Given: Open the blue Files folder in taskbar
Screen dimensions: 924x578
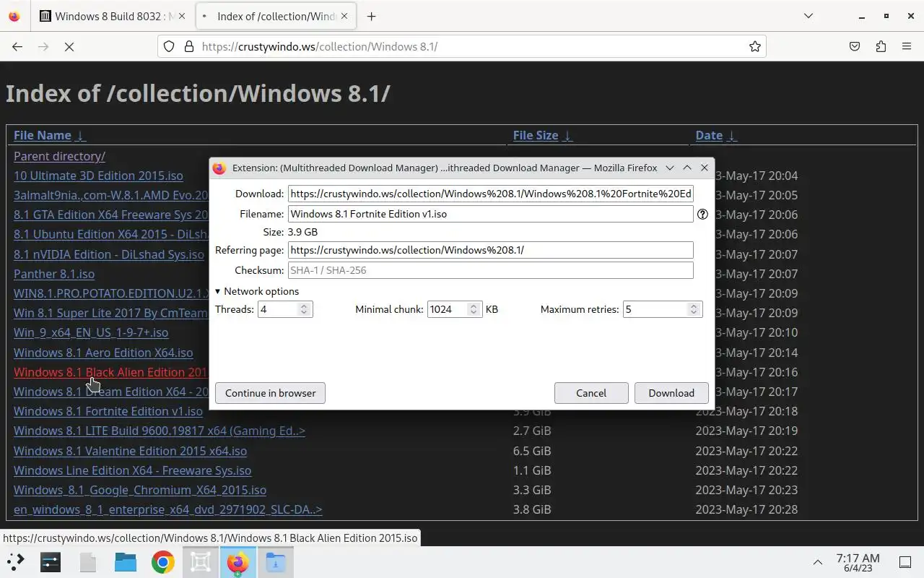Looking at the screenshot, I should [126, 561].
